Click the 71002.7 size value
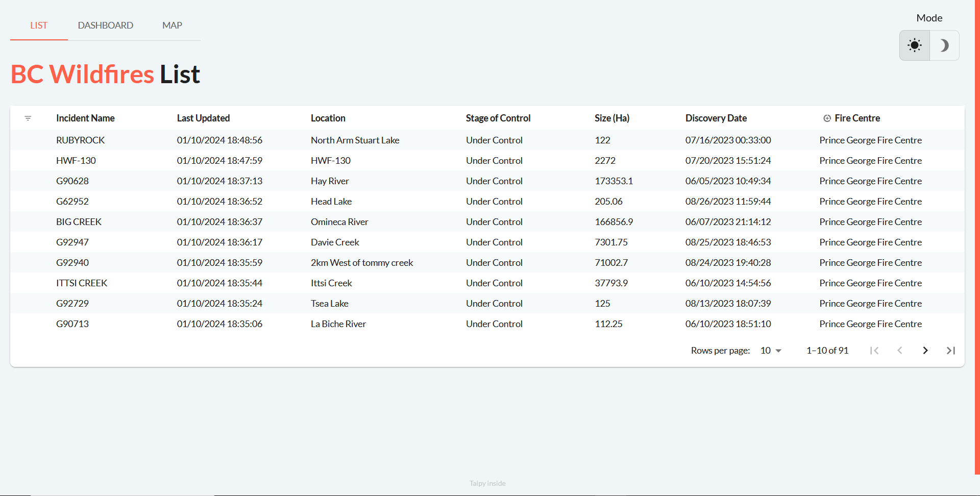Image resolution: width=980 pixels, height=496 pixels. coord(611,263)
